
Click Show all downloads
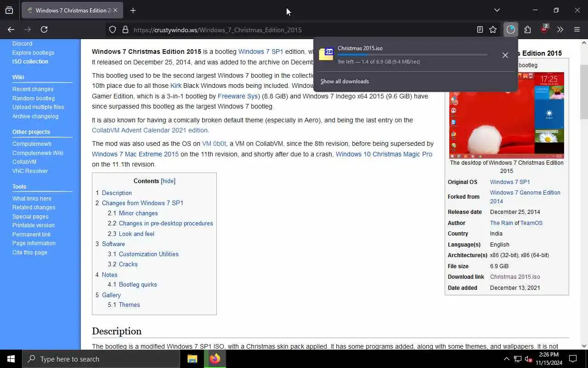(345, 81)
